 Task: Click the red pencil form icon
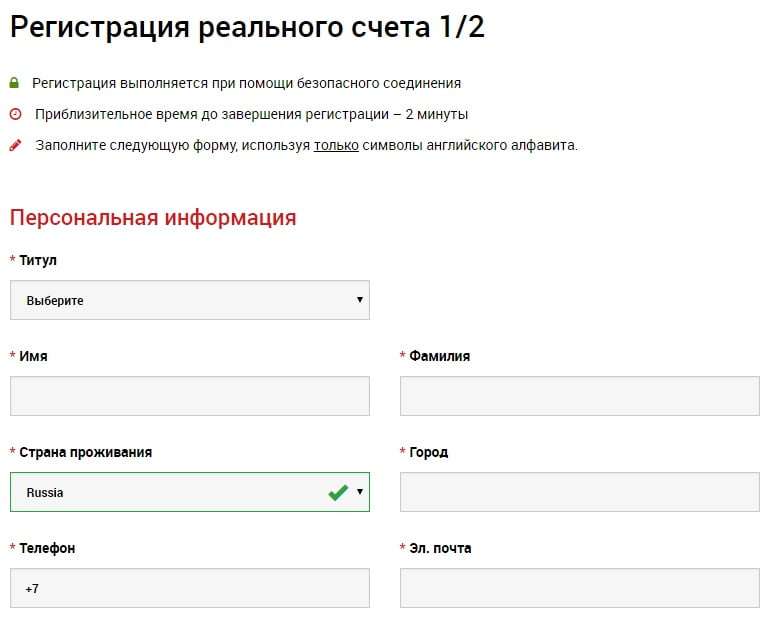coord(16,145)
